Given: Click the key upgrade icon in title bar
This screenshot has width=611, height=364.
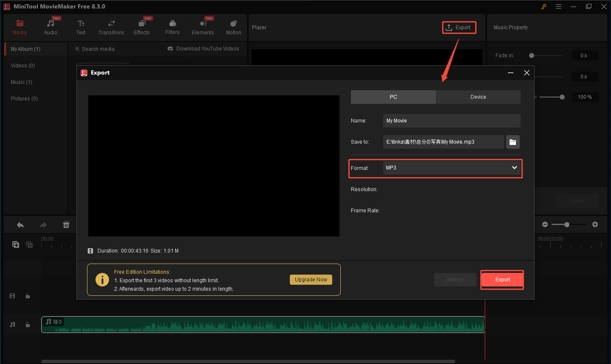Looking at the screenshot, I should pos(544,6).
